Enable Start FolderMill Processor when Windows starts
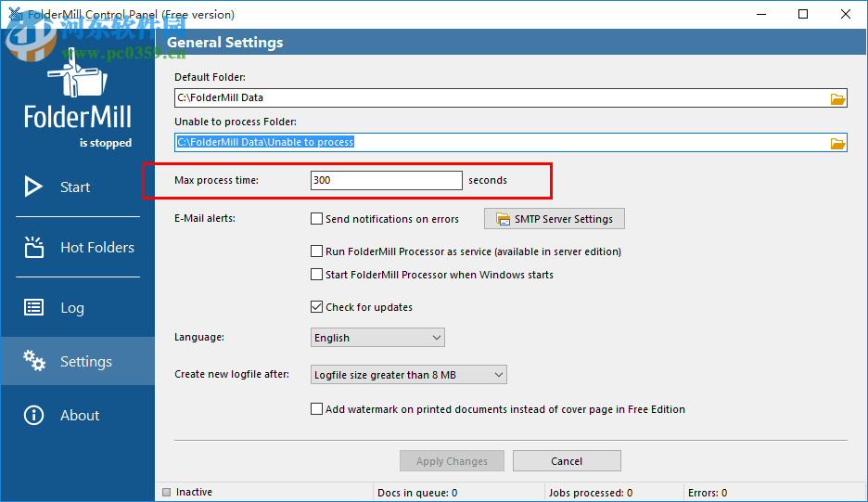The height and width of the screenshot is (502, 868). [x=317, y=275]
